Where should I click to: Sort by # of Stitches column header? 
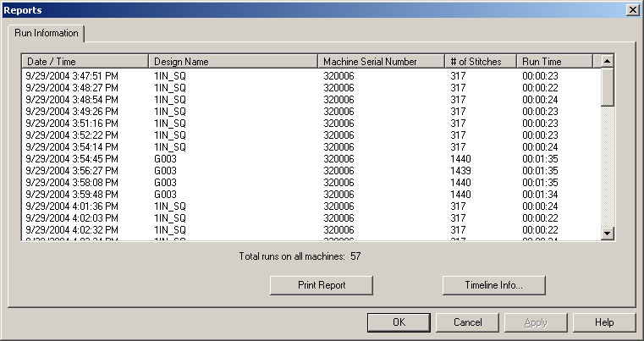tap(481, 62)
